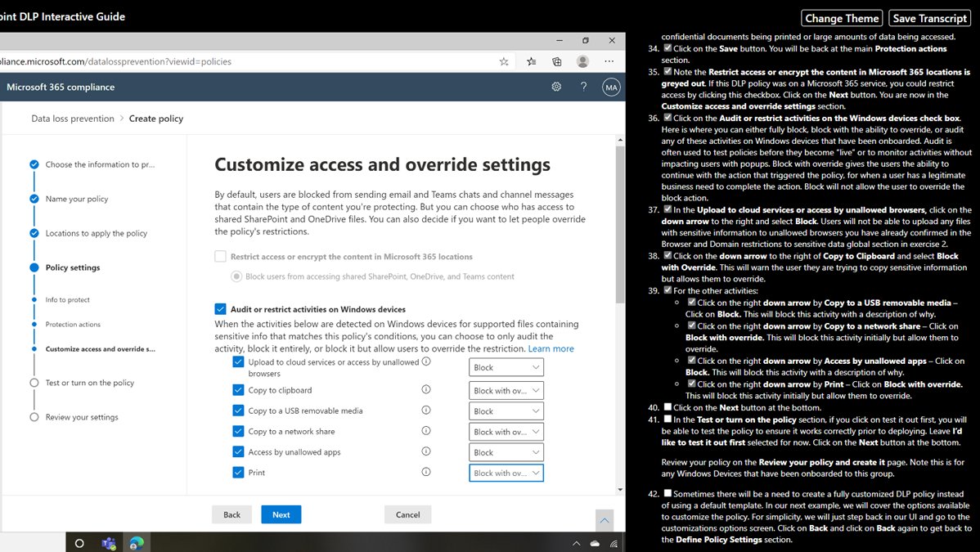Check Restrict access or encrypt content checkbox
The width and height of the screenshot is (980, 552).
point(220,256)
